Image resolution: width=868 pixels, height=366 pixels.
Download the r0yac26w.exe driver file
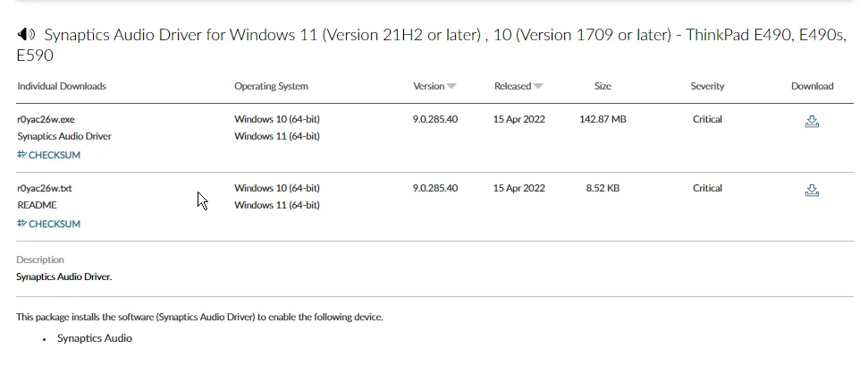(812, 122)
